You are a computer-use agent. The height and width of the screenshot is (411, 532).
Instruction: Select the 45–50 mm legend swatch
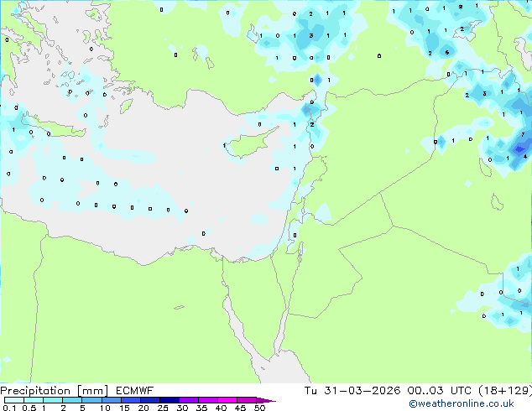coord(247,400)
